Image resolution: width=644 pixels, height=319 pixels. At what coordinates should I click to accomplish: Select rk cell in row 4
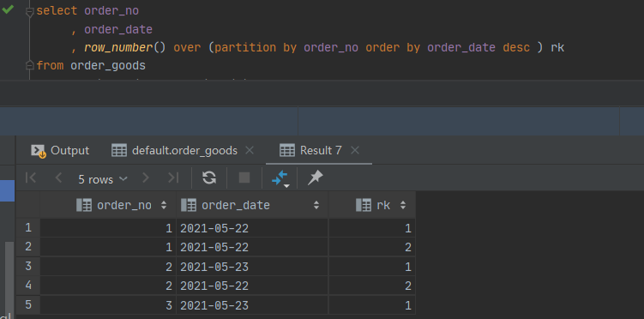372,286
